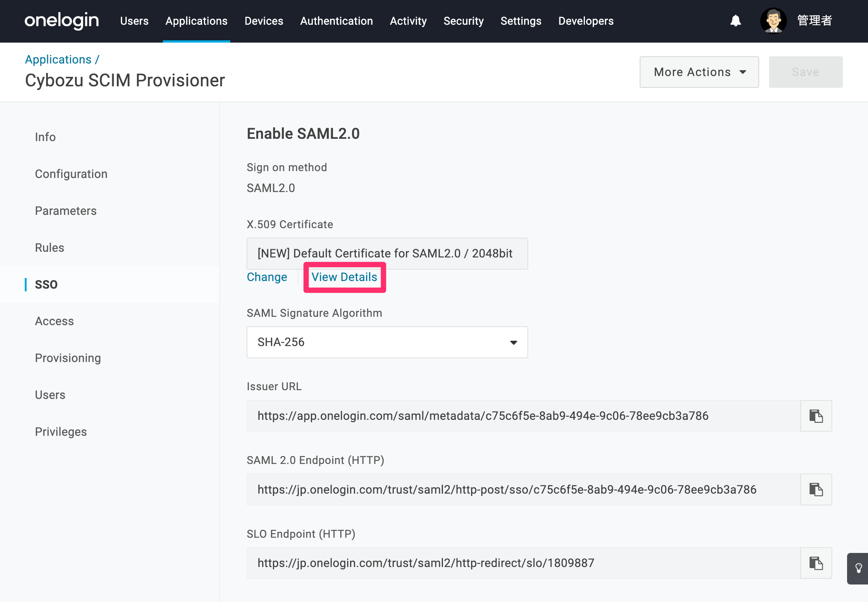Go back via Applications breadcrumb
868x602 pixels.
pyautogui.click(x=58, y=60)
